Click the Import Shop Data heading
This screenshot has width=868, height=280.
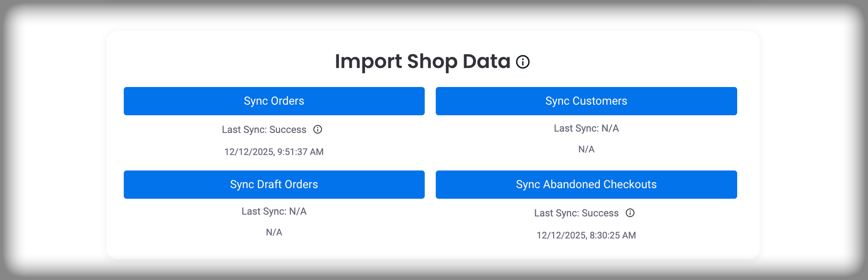tap(423, 62)
